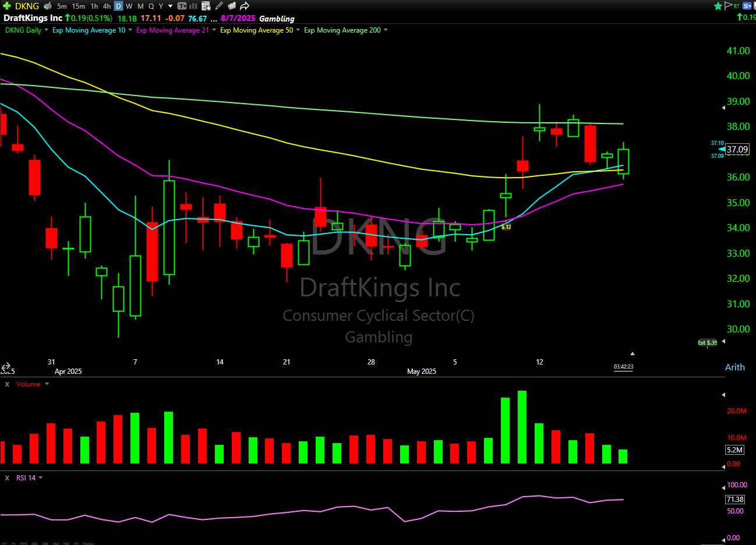Switch to the 1h timeframe
756x545 pixels.
coord(94,6)
